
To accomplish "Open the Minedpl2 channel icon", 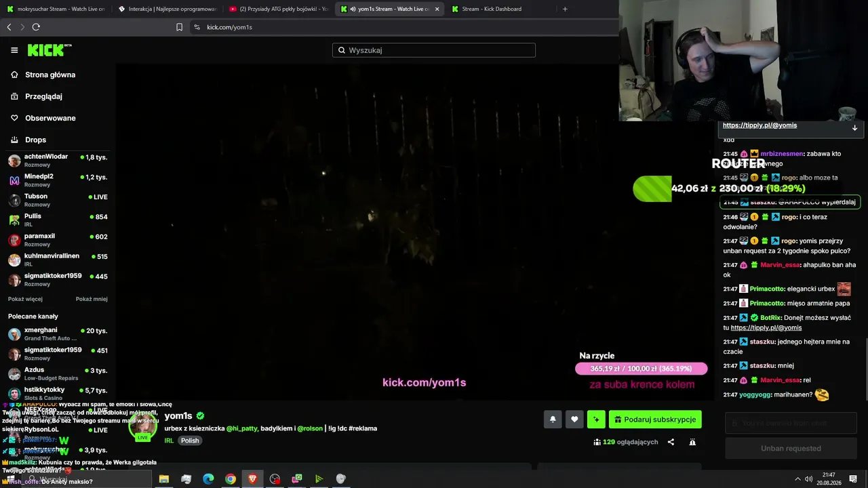I will point(14,180).
